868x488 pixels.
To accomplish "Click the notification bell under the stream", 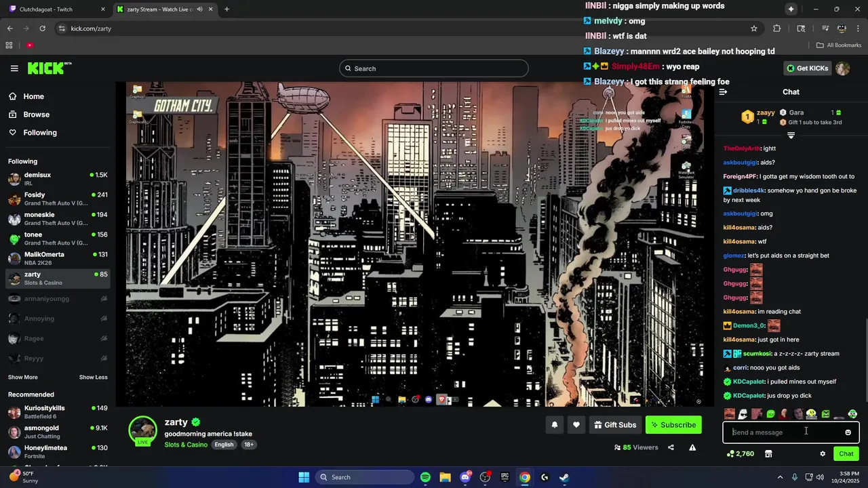I will coord(555,425).
